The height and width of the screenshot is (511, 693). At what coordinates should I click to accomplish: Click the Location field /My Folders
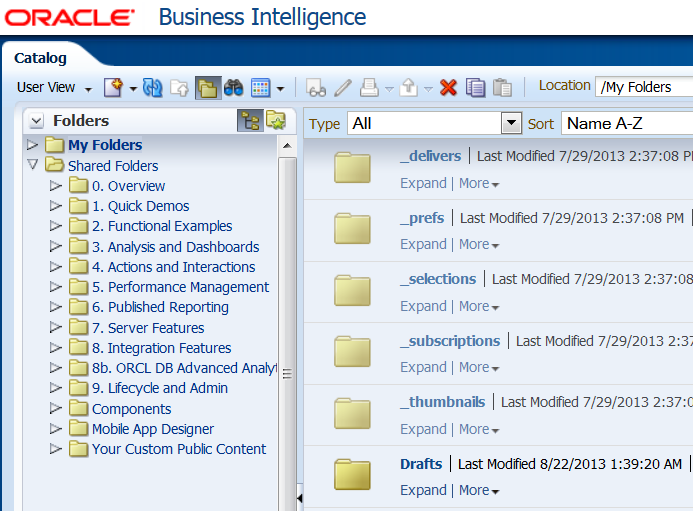point(644,87)
